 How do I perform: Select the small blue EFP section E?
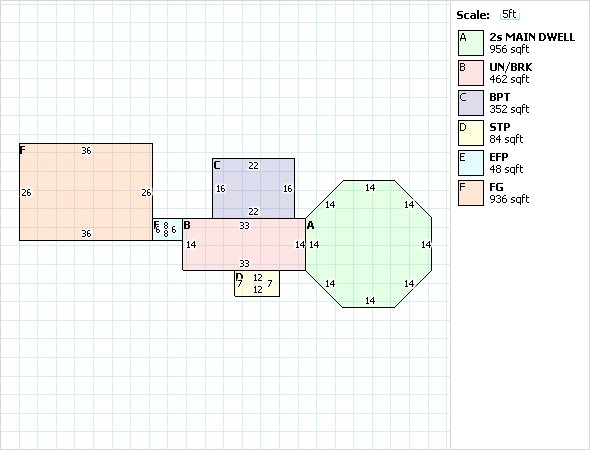pos(167,230)
